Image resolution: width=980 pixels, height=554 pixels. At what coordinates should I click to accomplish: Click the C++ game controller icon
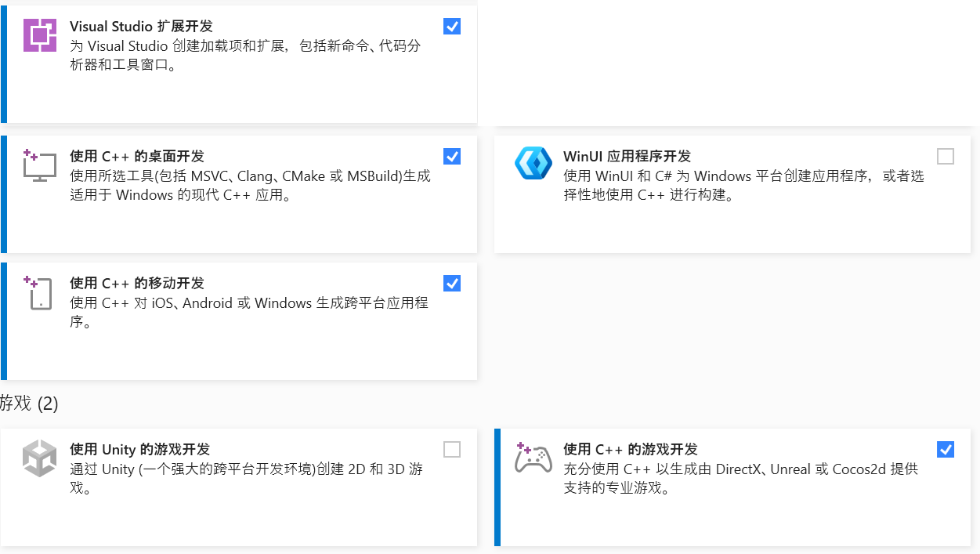tap(533, 458)
